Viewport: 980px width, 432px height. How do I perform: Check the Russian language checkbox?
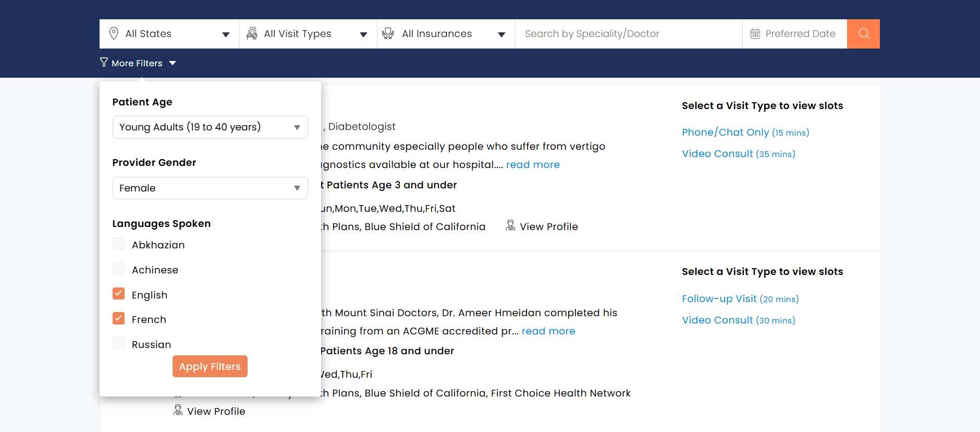(x=119, y=343)
